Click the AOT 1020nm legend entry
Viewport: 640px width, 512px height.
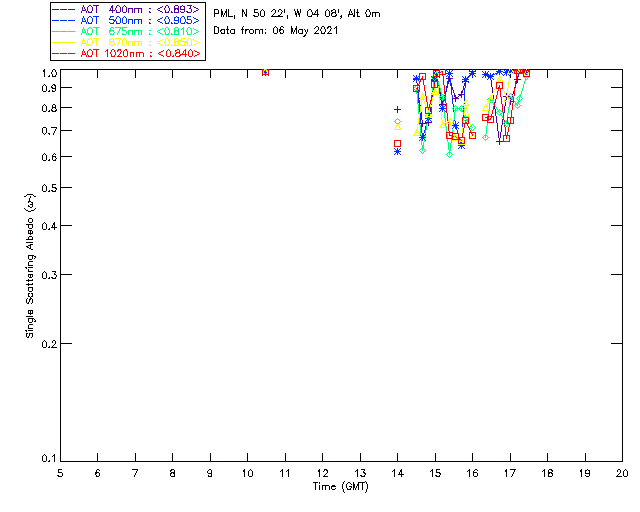(126, 53)
